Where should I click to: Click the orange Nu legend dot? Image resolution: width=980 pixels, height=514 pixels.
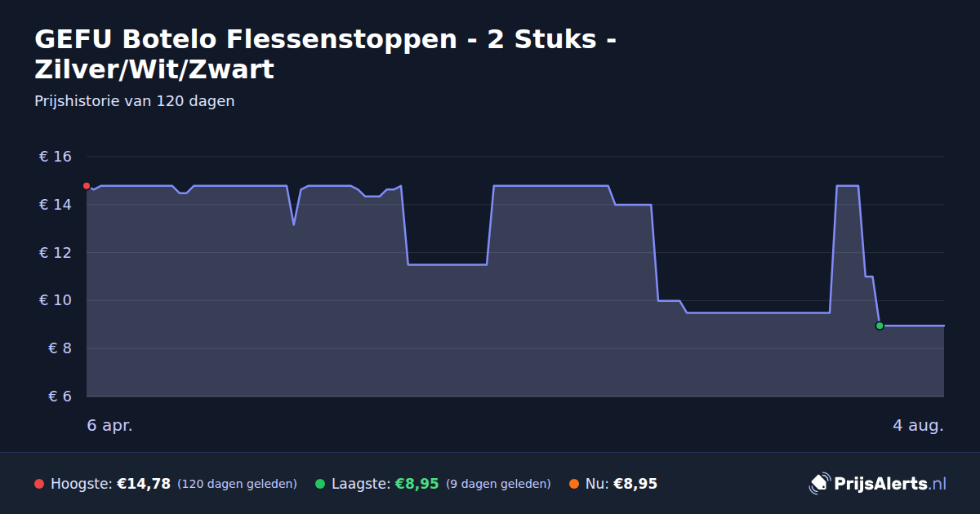[574, 484]
